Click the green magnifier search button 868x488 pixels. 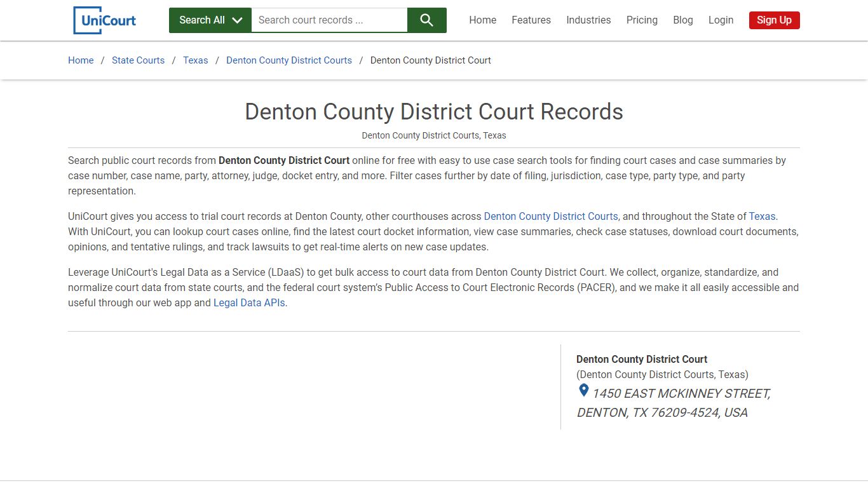[x=427, y=20]
